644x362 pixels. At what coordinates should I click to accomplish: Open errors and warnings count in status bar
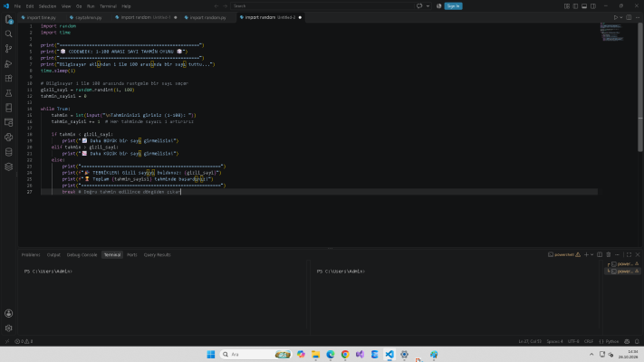tap(24, 341)
